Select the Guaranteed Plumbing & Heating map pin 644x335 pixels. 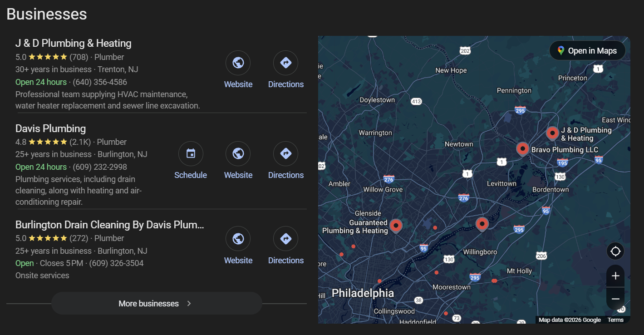tap(396, 225)
